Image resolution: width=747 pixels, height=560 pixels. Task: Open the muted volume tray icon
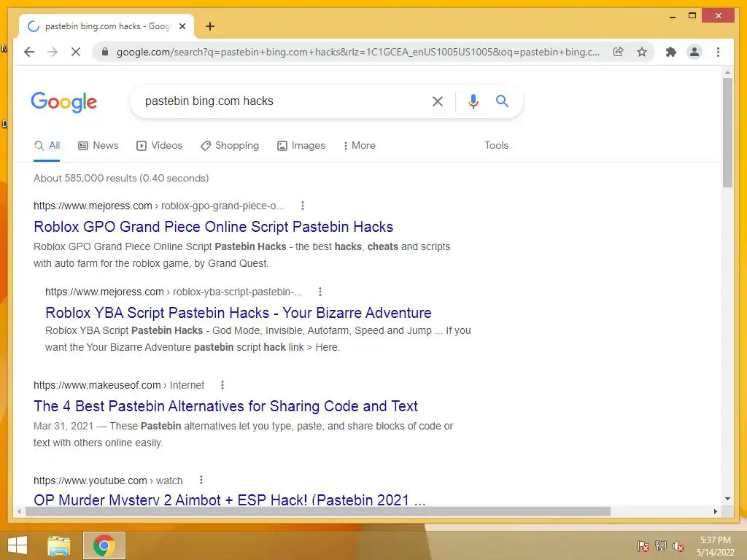point(678,546)
